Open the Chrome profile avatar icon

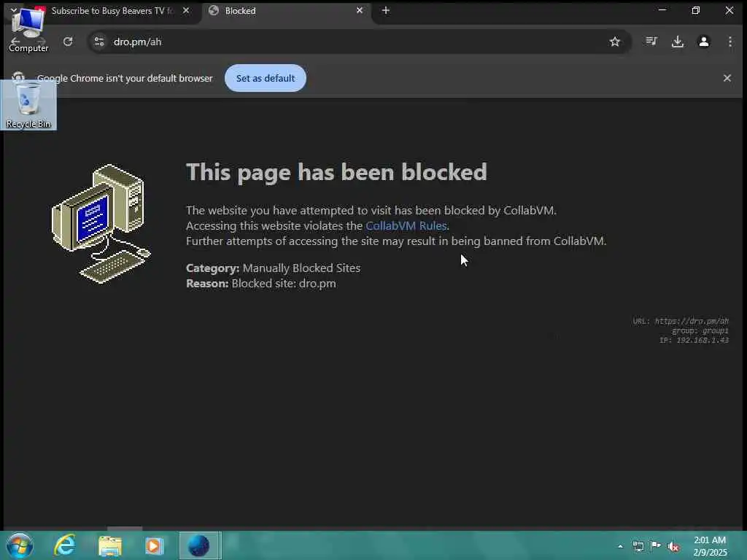(704, 42)
